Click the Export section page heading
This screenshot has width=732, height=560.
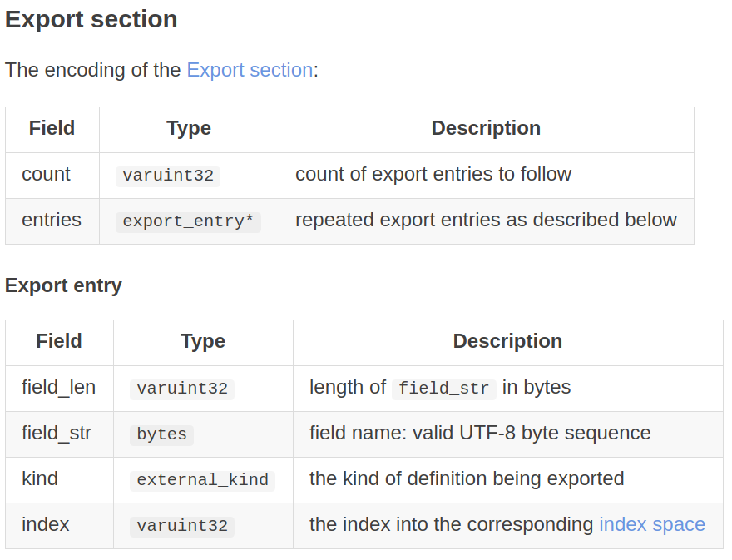91,19
